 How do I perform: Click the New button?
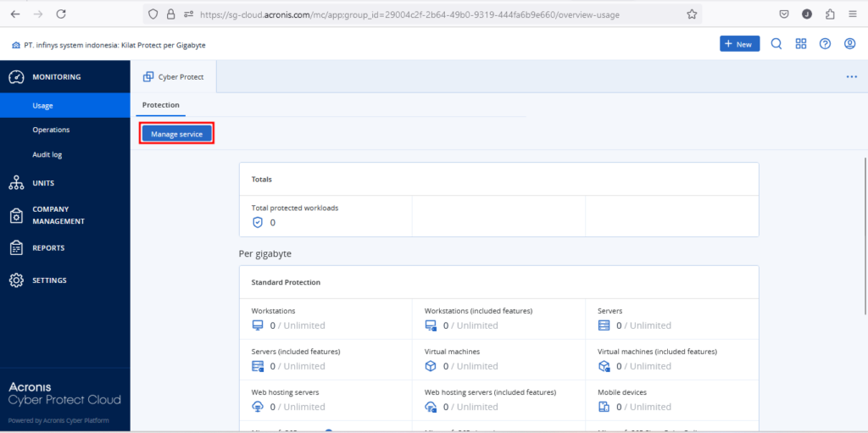739,44
